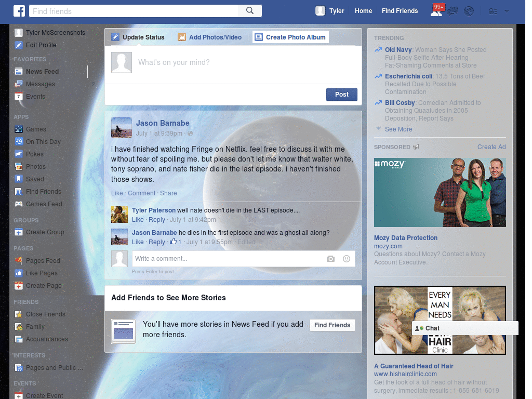Open the Chat bar
Screen dimensions: 532x399
(x=465, y=328)
